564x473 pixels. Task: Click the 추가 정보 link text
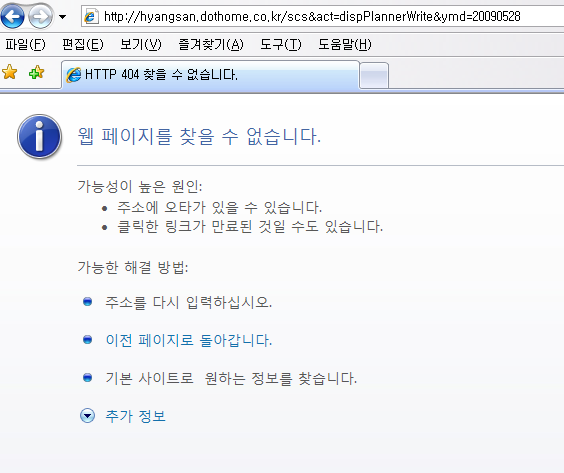[136, 416]
